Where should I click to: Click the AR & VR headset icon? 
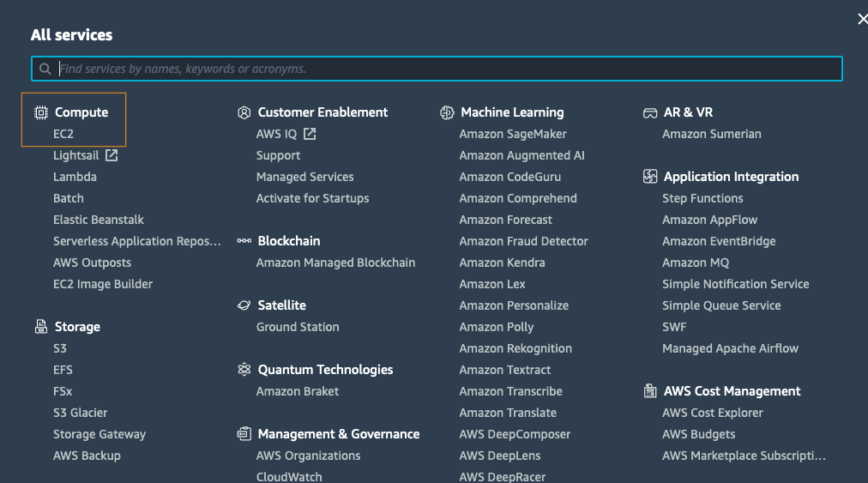[x=650, y=112]
